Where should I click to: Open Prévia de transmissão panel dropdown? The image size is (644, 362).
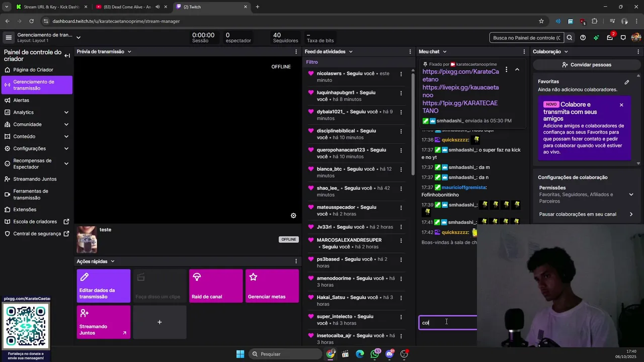[129, 52]
